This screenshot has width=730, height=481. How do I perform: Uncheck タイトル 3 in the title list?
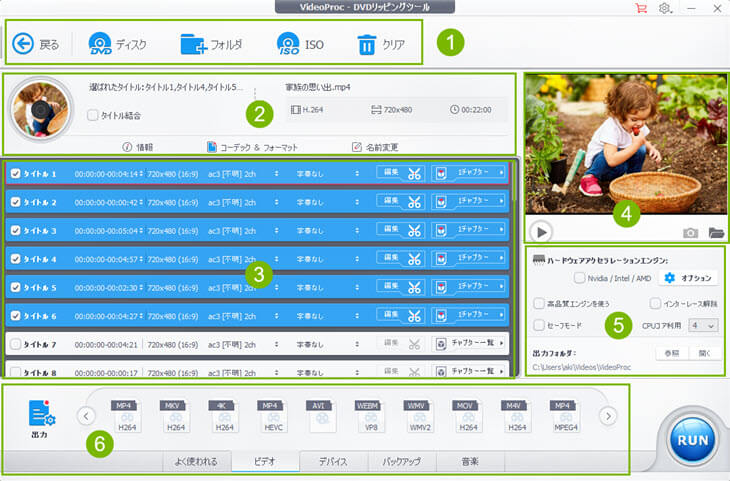point(14,230)
